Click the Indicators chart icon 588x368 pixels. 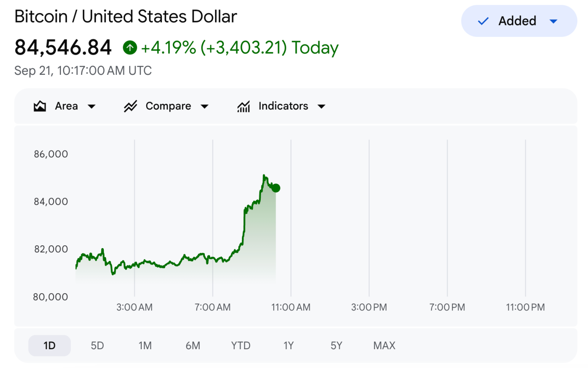[x=244, y=106]
